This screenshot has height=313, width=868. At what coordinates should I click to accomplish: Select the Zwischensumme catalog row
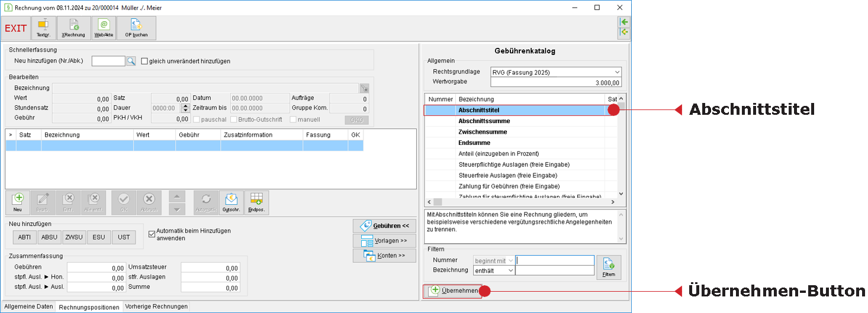pyautogui.click(x=521, y=132)
